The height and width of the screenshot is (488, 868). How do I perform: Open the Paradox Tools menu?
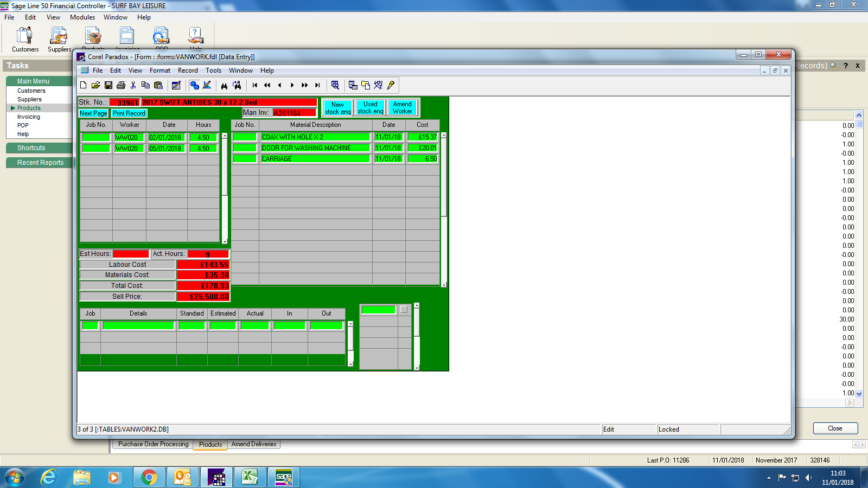coord(213,70)
